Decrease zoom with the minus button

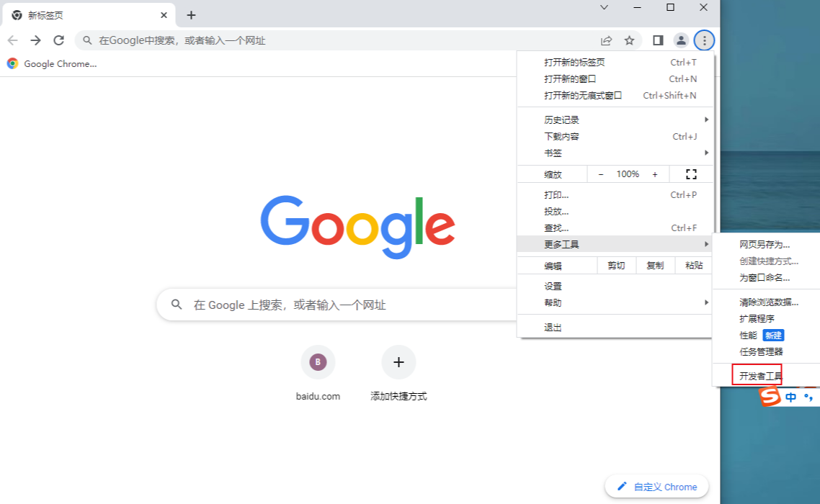(601, 174)
